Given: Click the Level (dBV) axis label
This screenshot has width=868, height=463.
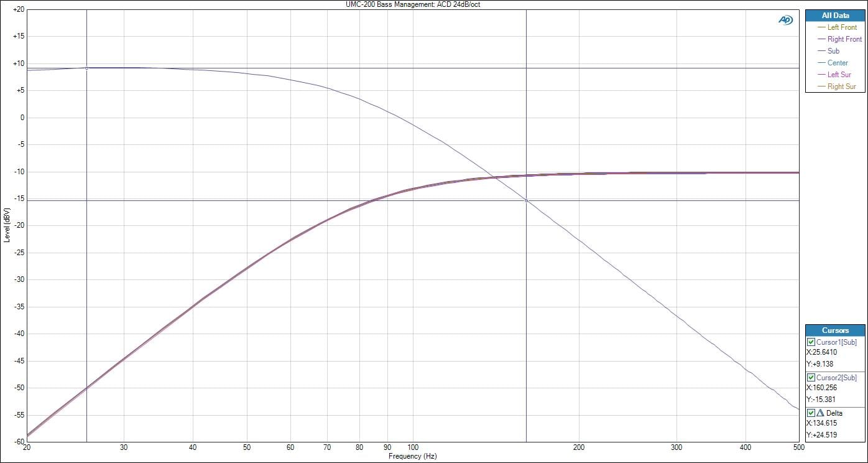Looking at the screenshot, I should (x=7, y=226).
